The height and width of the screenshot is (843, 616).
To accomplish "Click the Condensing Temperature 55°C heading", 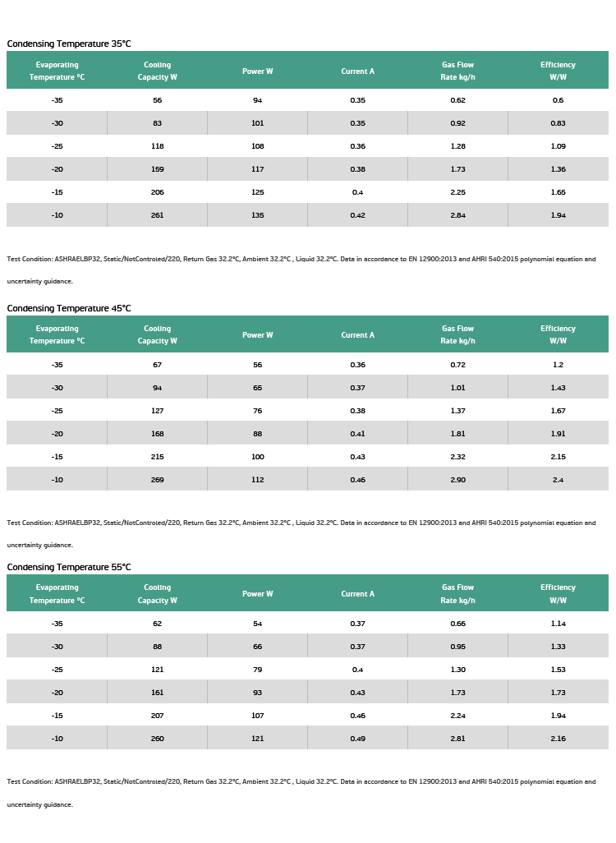I will [x=69, y=567].
